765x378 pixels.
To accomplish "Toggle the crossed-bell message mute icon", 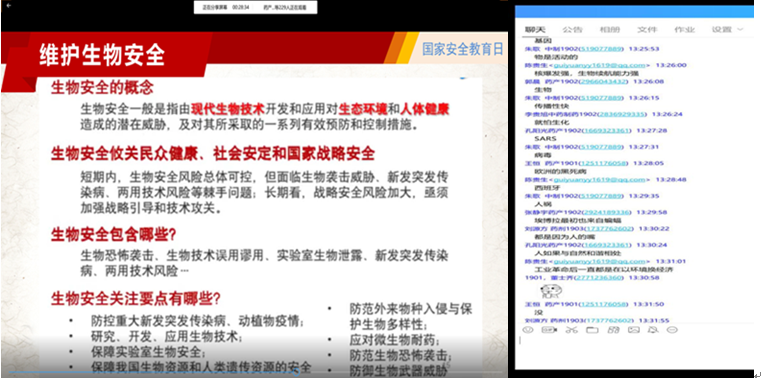I will pyautogui.click(x=653, y=330).
